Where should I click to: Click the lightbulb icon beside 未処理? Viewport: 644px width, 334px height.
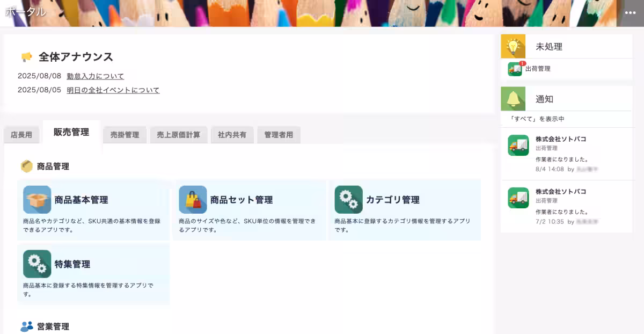click(x=513, y=46)
